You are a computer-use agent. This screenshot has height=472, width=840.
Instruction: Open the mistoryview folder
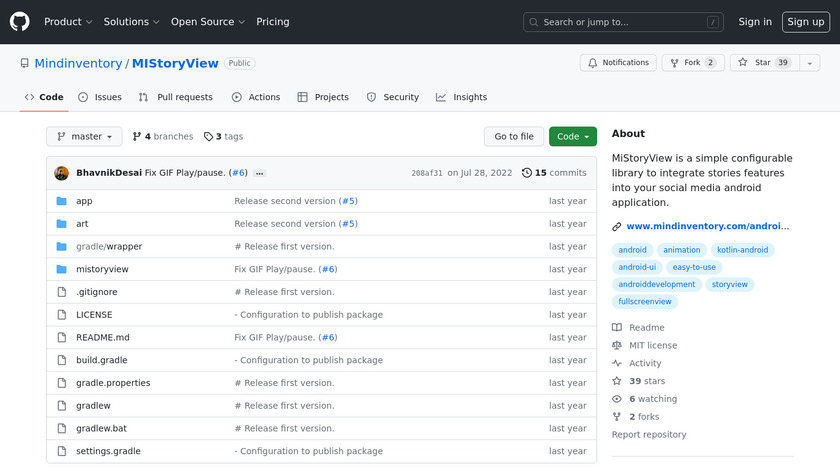coord(102,269)
